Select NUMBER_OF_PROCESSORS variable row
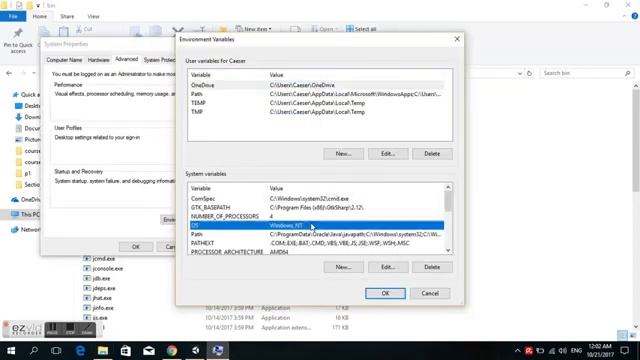The height and width of the screenshot is (360, 640). pyautogui.click(x=317, y=216)
